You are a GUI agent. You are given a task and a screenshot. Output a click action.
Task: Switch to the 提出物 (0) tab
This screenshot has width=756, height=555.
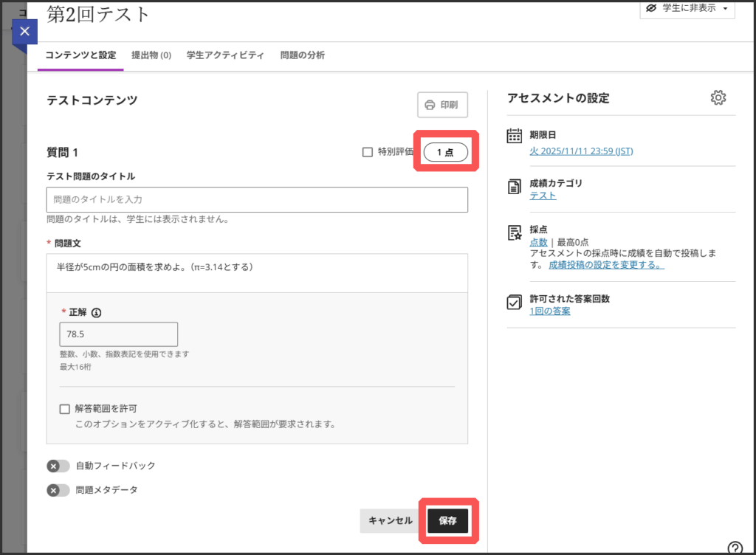pos(151,55)
